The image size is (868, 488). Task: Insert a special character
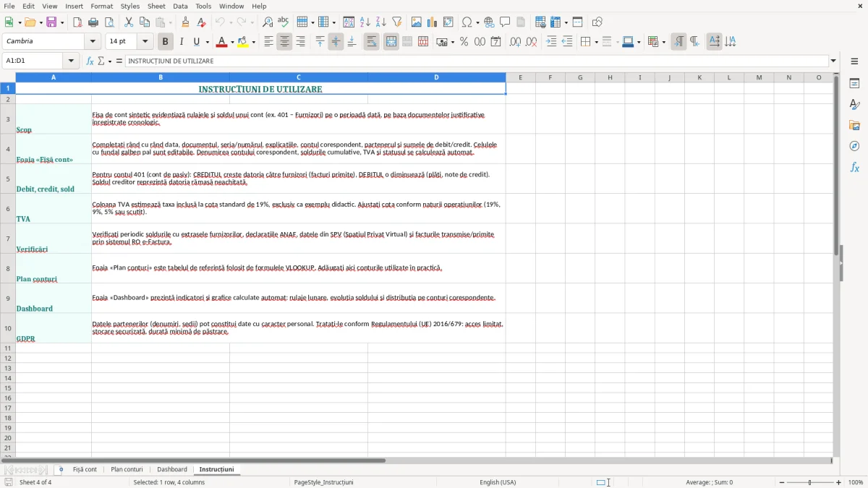point(467,22)
